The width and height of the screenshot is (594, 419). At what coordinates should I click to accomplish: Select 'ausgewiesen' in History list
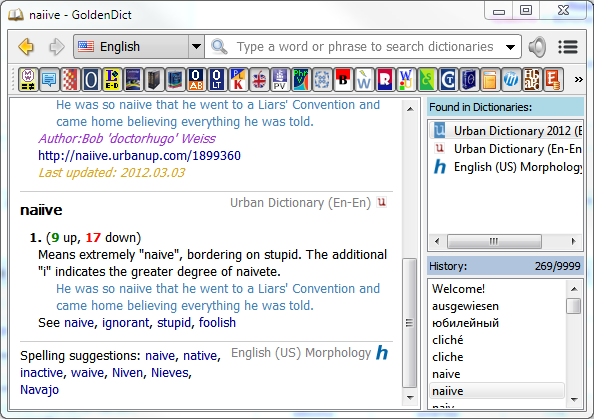tap(497, 306)
